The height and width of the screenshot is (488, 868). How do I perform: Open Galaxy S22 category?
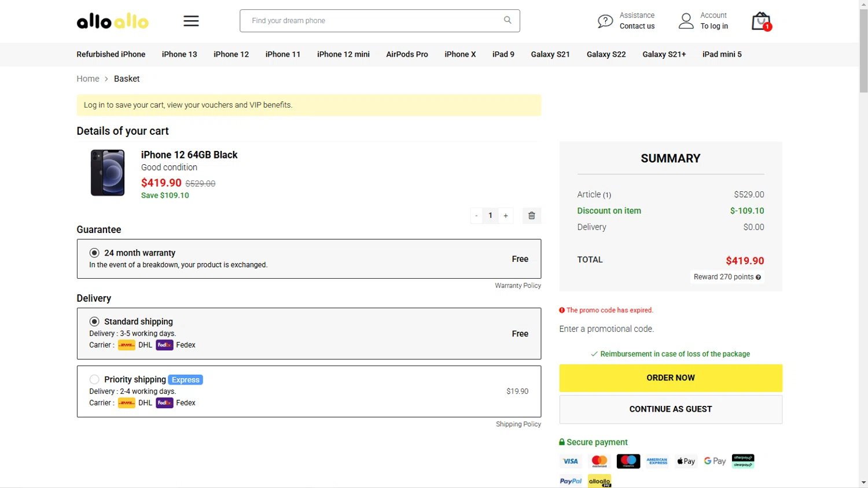point(606,54)
